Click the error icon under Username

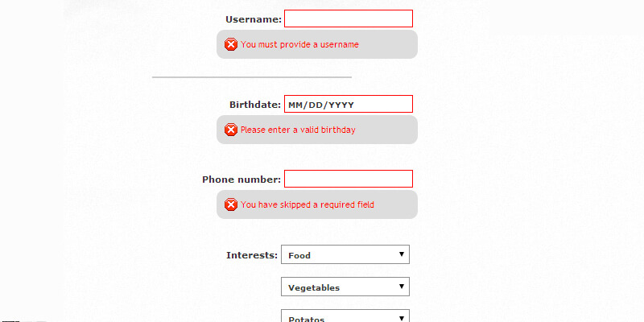[x=231, y=44]
